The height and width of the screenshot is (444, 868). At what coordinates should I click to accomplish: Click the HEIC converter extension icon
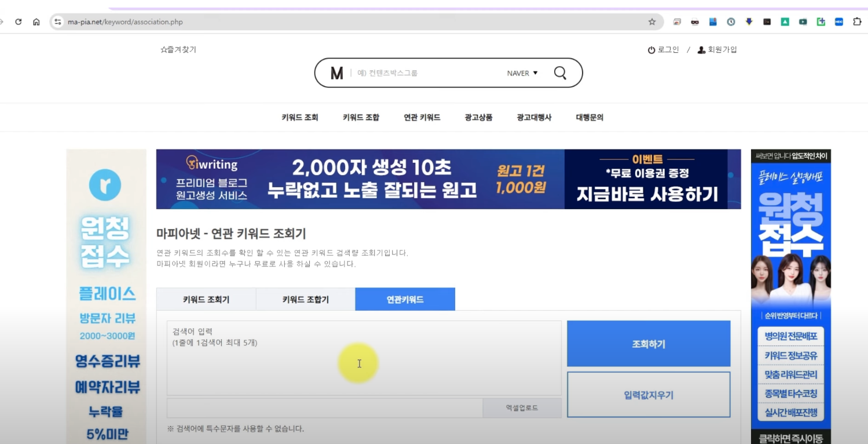tap(839, 21)
